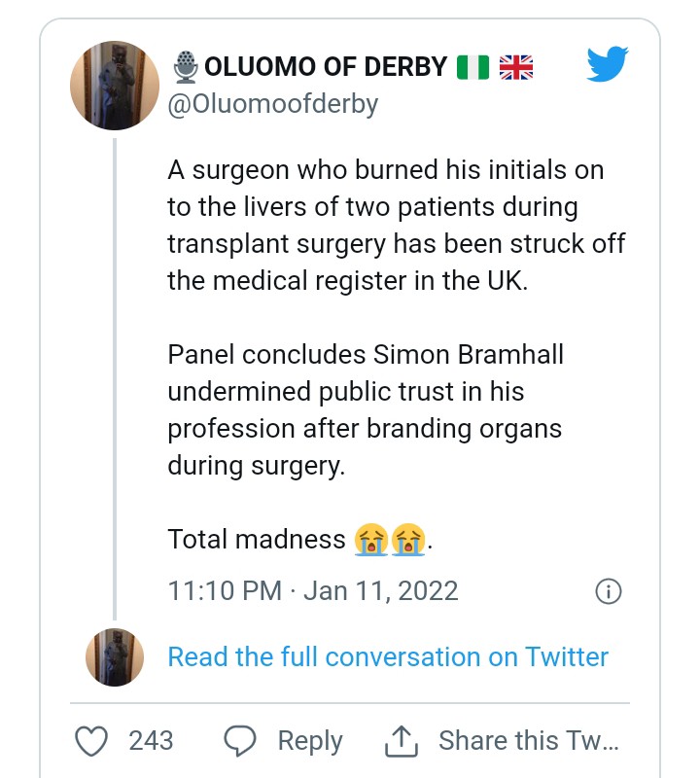The image size is (700, 778).
Task: Click the first crying emoji after "Total madness"
Action: point(370,539)
